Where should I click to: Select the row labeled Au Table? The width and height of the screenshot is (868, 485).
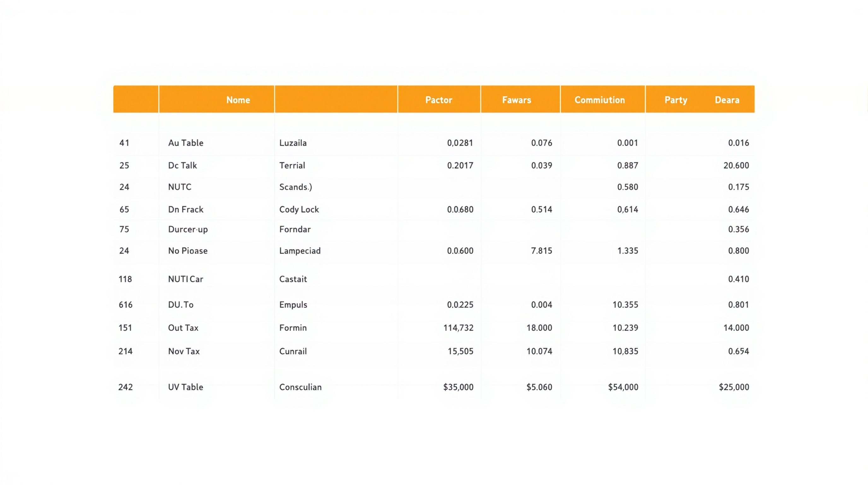[185, 143]
